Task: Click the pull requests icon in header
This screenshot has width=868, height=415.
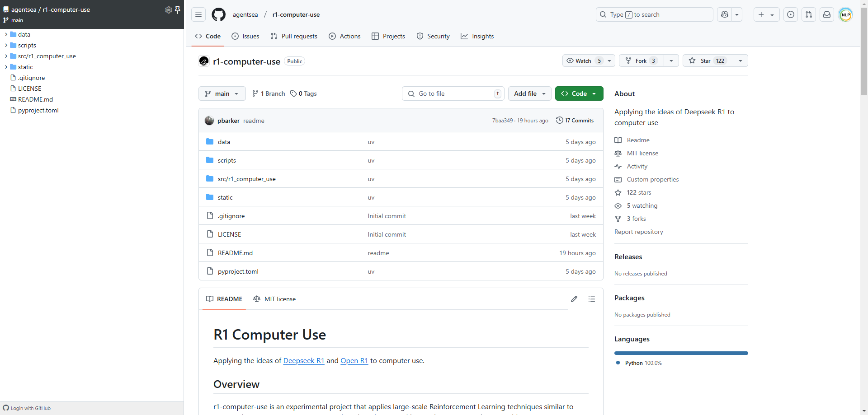Action: pos(809,14)
